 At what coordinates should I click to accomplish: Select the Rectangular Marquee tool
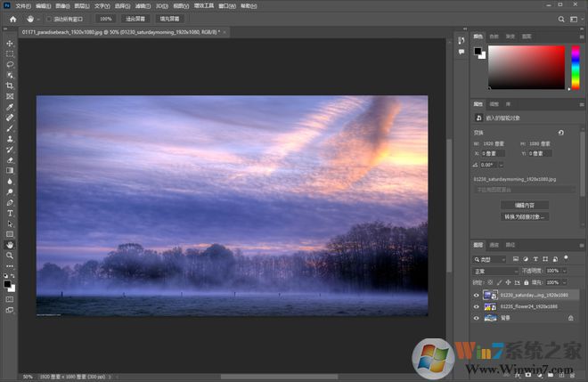(x=10, y=53)
